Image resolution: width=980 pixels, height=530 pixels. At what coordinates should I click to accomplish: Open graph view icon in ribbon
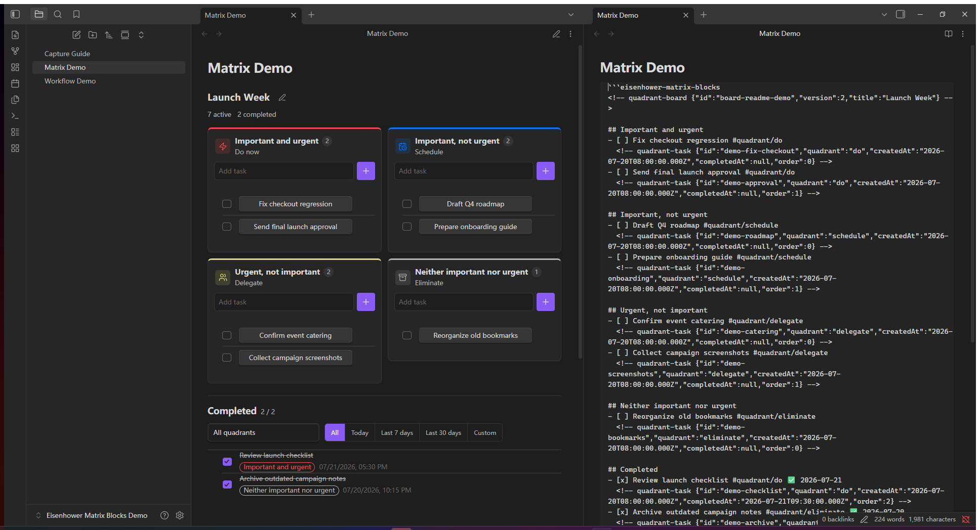point(15,51)
